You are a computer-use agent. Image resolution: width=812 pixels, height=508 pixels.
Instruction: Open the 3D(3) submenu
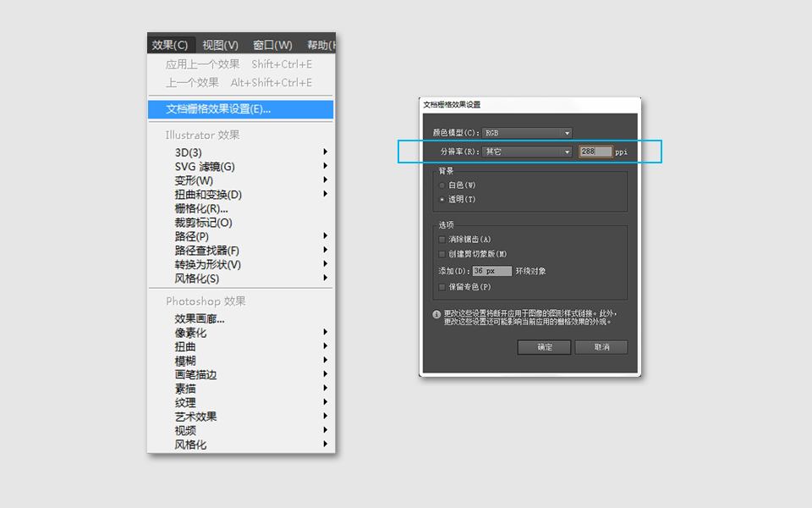click(x=241, y=152)
